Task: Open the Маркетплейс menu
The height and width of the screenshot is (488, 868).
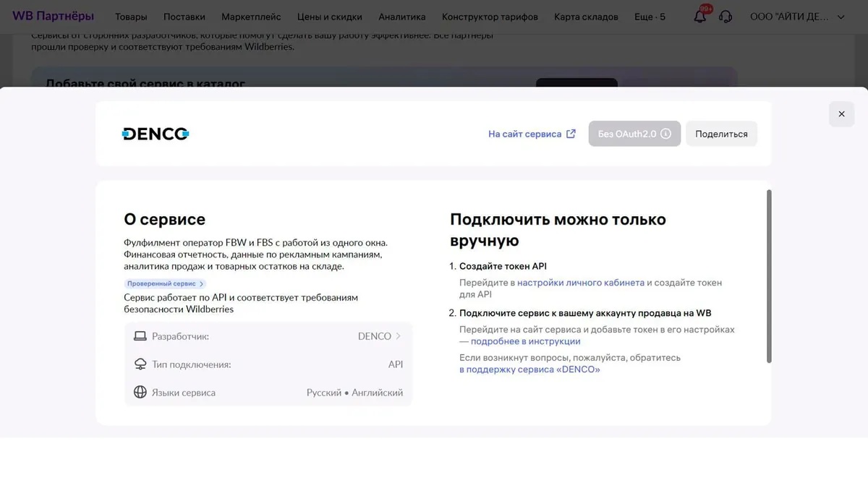Action: pos(251,17)
